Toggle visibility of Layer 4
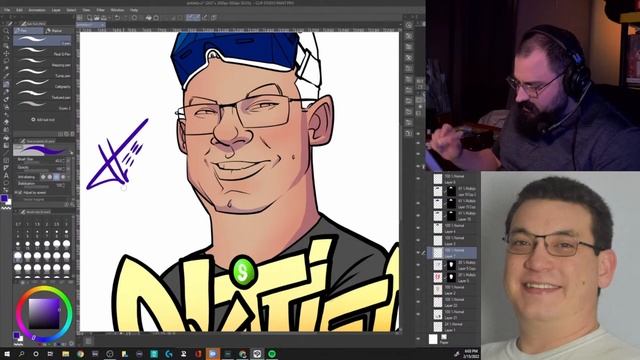The width and height of the screenshot is (640, 360). pos(418,228)
